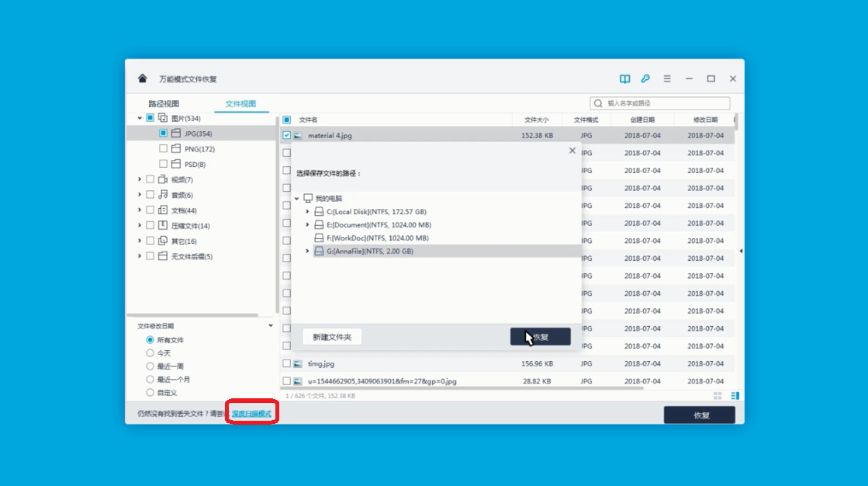
Task: Open the hamburger menu icon
Action: click(667, 78)
